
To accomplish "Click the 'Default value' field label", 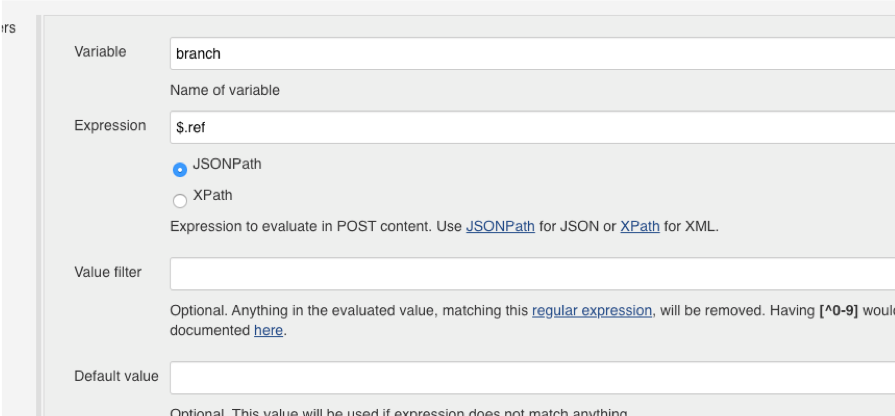I will tap(116, 376).
